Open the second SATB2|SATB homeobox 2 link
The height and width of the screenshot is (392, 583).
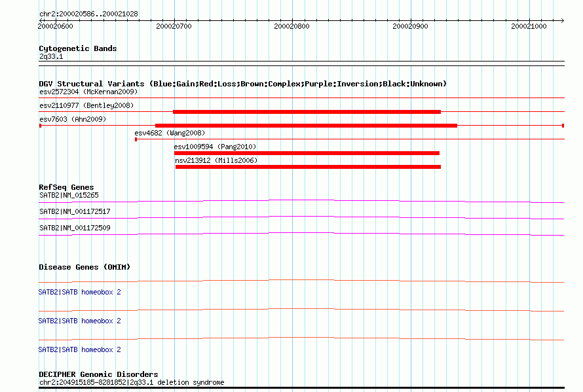pyautogui.click(x=79, y=321)
